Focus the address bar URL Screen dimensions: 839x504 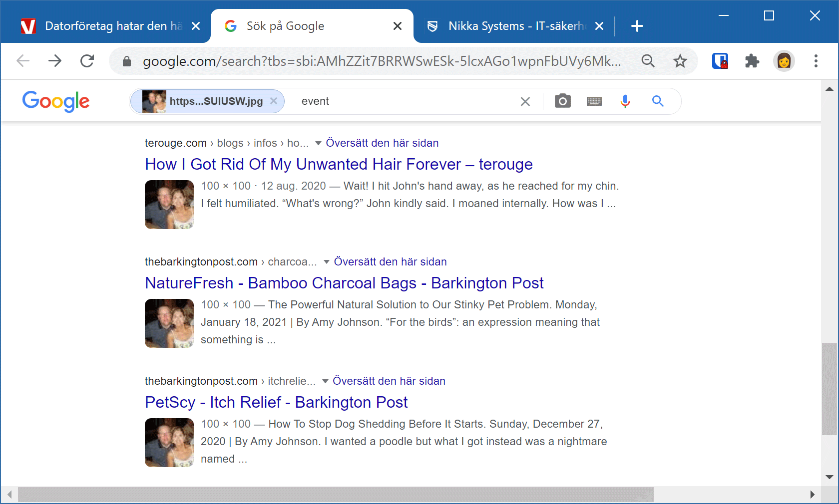click(382, 61)
